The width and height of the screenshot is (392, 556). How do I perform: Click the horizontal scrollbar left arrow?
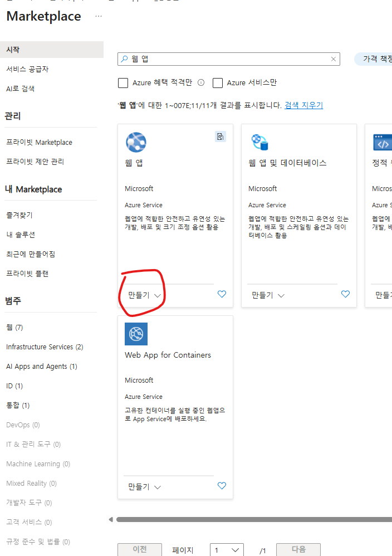click(111, 519)
